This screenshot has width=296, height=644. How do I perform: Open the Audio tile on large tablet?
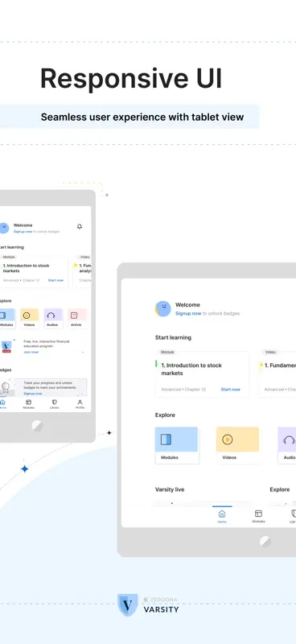(x=287, y=445)
